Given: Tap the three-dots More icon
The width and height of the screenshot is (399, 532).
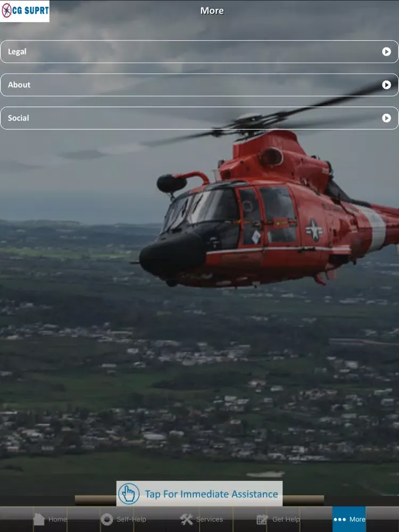Looking at the screenshot, I should coord(339,519).
